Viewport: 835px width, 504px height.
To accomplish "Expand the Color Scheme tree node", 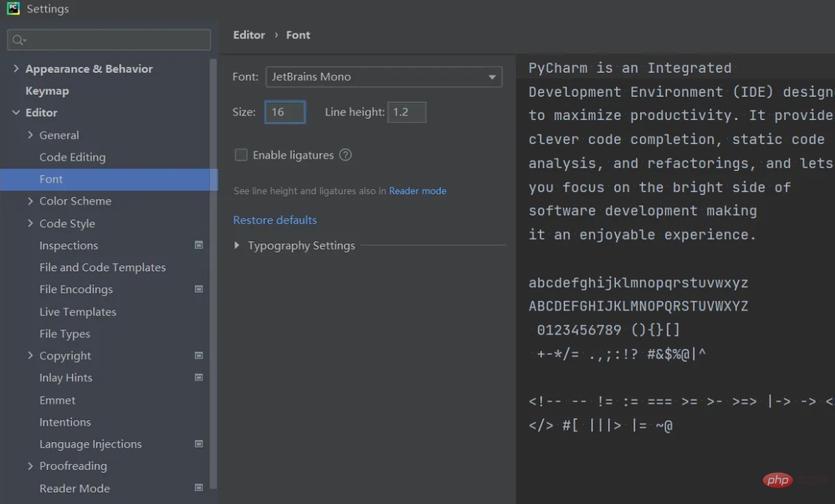I will pyautogui.click(x=30, y=201).
